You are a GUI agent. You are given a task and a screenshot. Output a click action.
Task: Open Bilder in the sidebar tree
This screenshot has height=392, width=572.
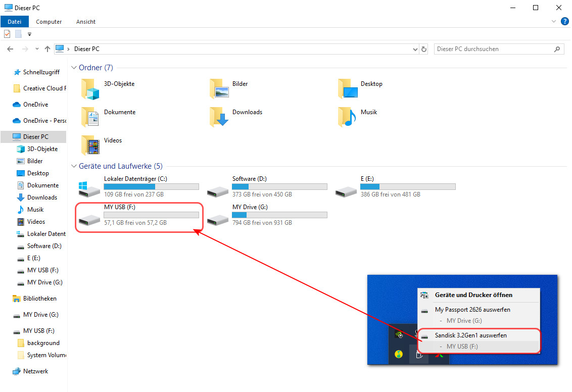pyautogui.click(x=30, y=161)
